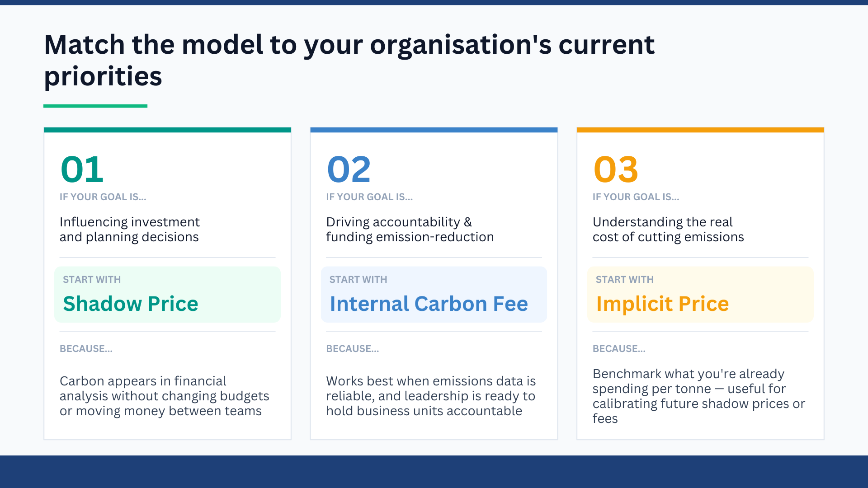Click the blue bar atop the second card
The width and height of the screenshot is (868, 488).
(434, 130)
